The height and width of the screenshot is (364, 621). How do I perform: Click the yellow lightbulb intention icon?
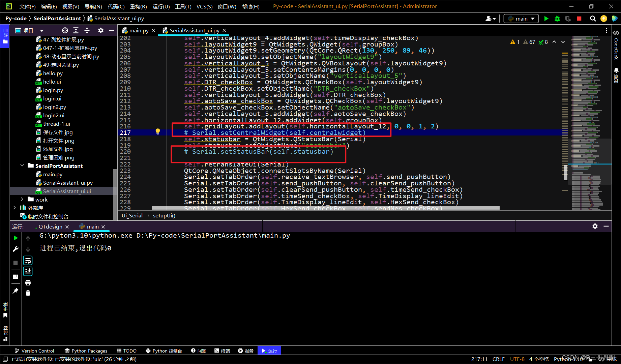coord(157,131)
